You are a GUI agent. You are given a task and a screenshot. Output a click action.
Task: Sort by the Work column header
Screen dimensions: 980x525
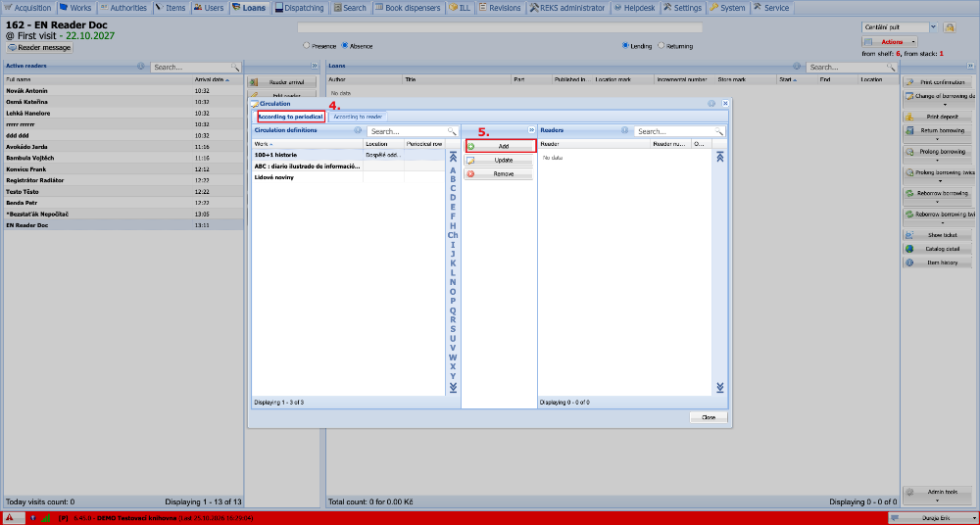click(307, 144)
